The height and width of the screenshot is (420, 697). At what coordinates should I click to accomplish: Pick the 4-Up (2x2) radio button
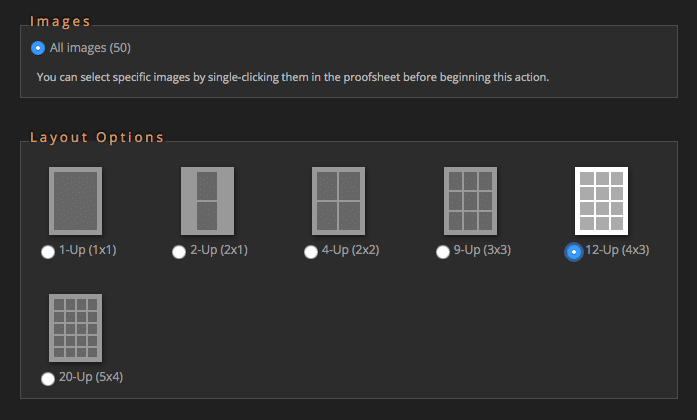coord(311,252)
